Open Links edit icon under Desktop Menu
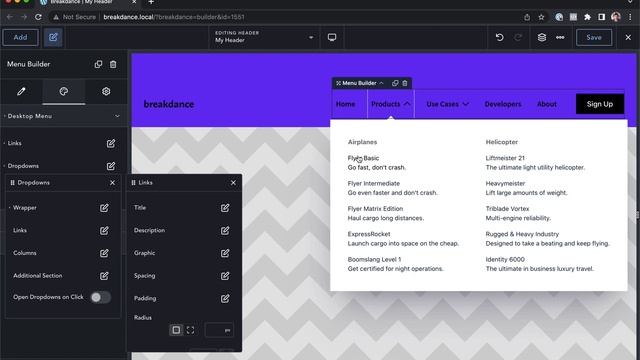The height and width of the screenshot is (360, 640). tap(111, 143)
